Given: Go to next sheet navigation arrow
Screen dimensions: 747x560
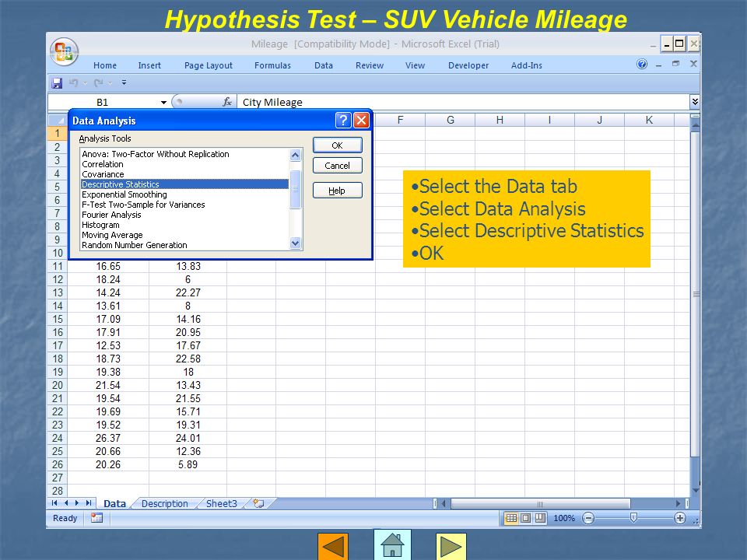Looking at the screenshot, I should click(x=77, y=503).
